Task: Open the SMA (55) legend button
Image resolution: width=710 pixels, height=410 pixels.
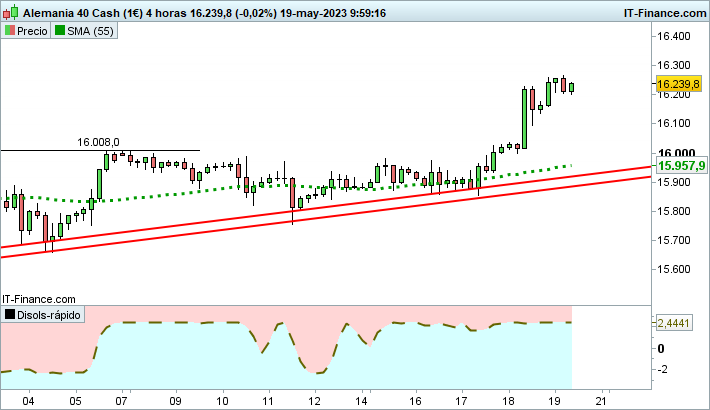Action: pyautogui.click(x=84, y=31)
